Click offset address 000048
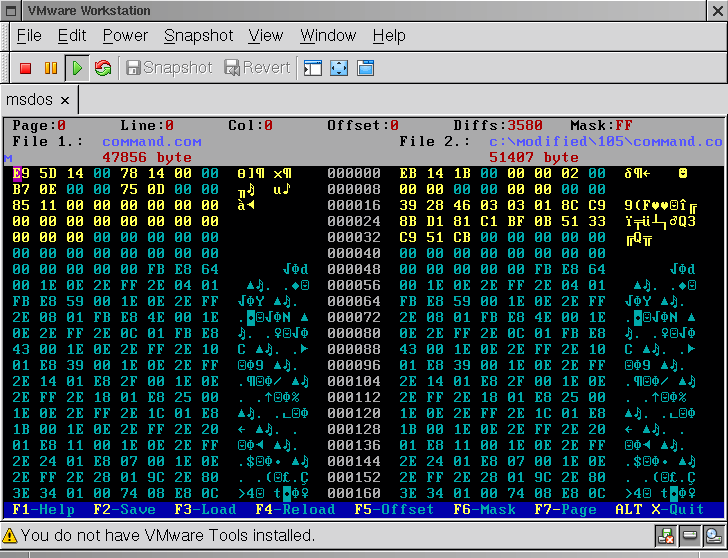The height and width of the screenshot is (558, 728). pos(354,269)
